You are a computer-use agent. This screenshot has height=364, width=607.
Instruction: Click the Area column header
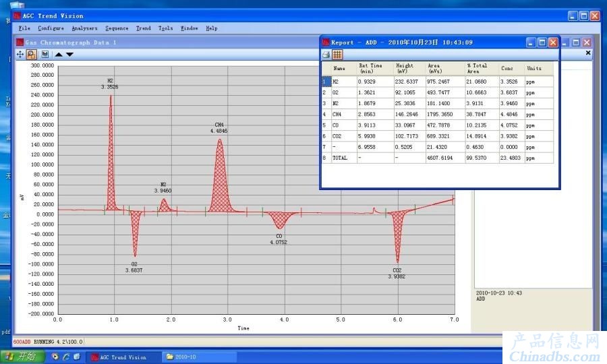pos(445,69)
